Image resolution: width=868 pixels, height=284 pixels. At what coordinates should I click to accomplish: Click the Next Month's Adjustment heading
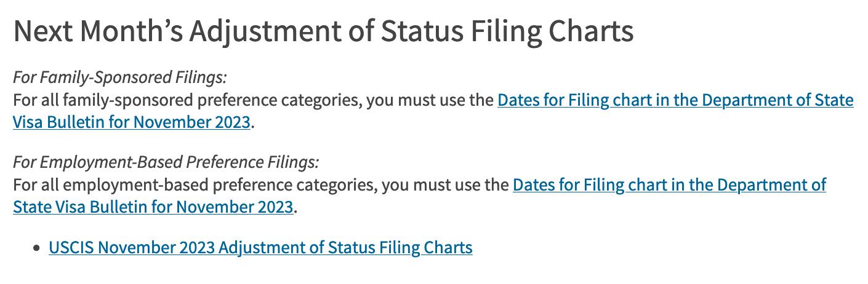323,32
